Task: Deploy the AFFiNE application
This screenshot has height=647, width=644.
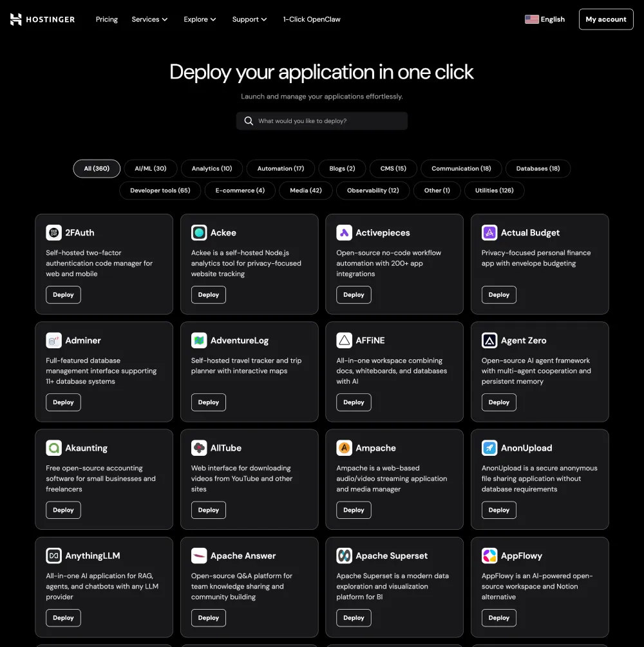Action: point(354,402)
